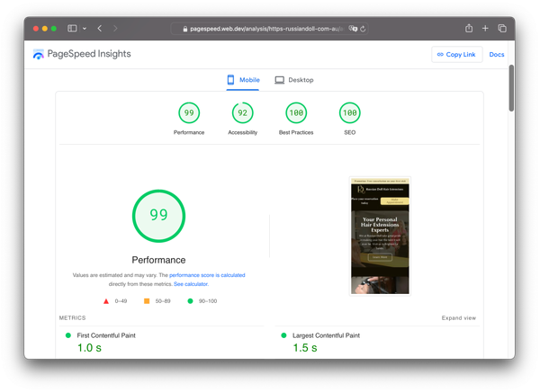Click the SEO 100 score gauge
540x392 pixels.
point(349,113)
